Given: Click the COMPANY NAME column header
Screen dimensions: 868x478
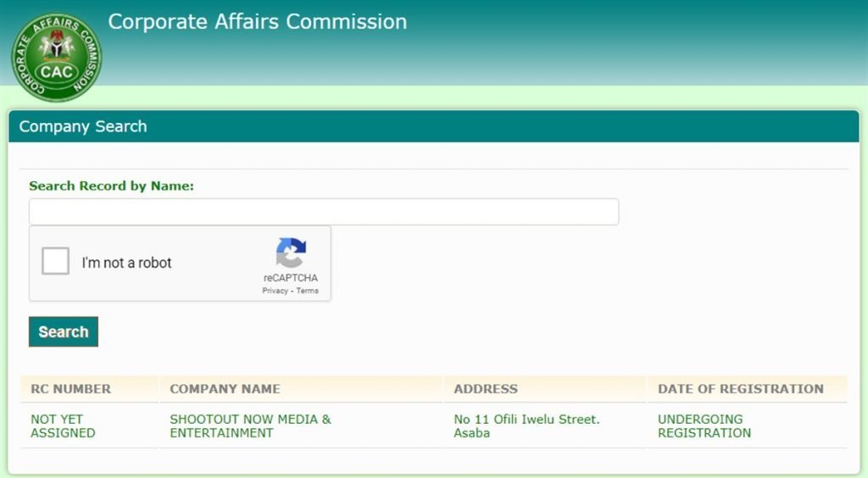Looking at the screenshot, I should tap(225, 389).
